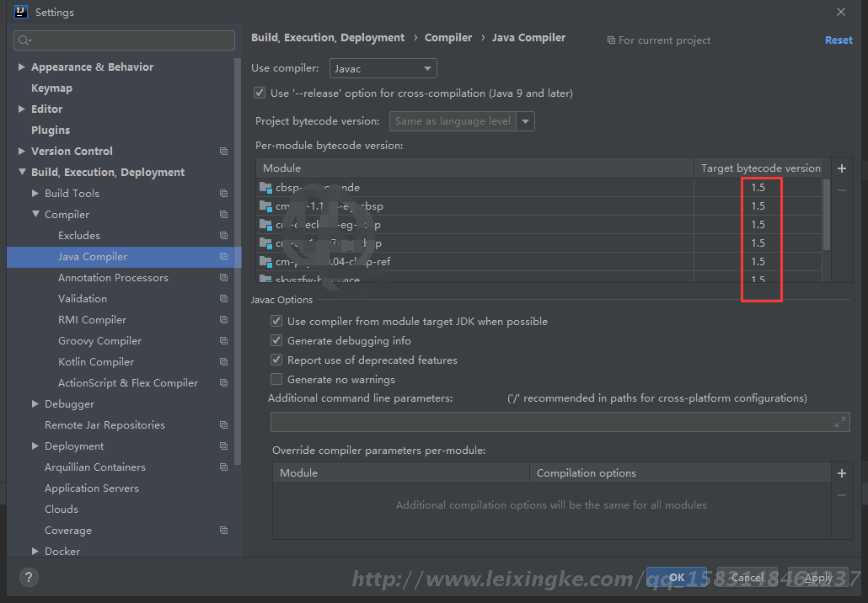
Task: Select Kotlin Compiler in settings tree
Action: (95, 362)
